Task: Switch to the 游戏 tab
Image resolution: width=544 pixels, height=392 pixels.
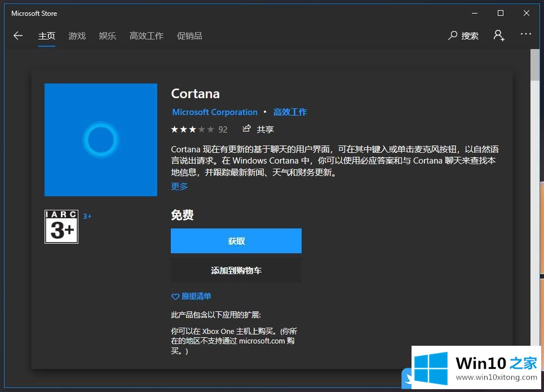Action: click(x=77, y=36)
